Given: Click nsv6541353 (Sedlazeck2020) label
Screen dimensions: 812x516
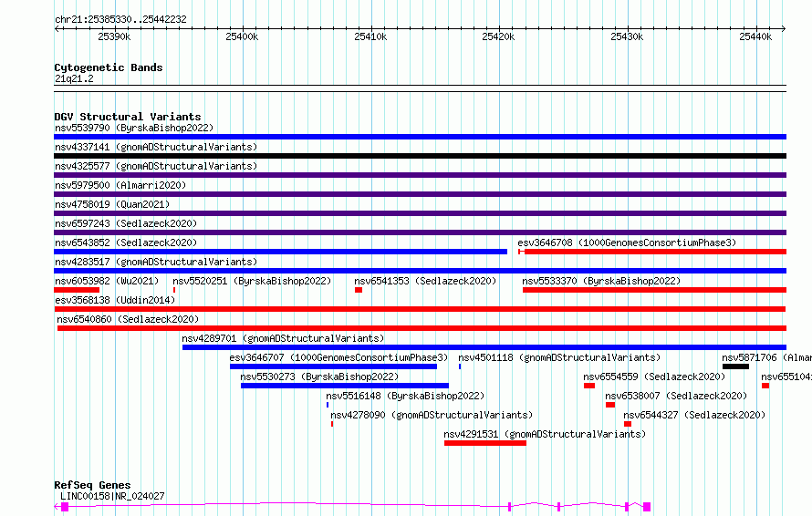Looking at the screenshot, I should click(x=425, y=281).
